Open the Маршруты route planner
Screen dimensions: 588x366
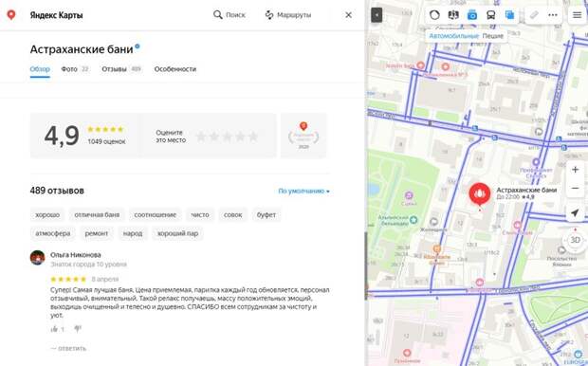click(x=288, y=15)
